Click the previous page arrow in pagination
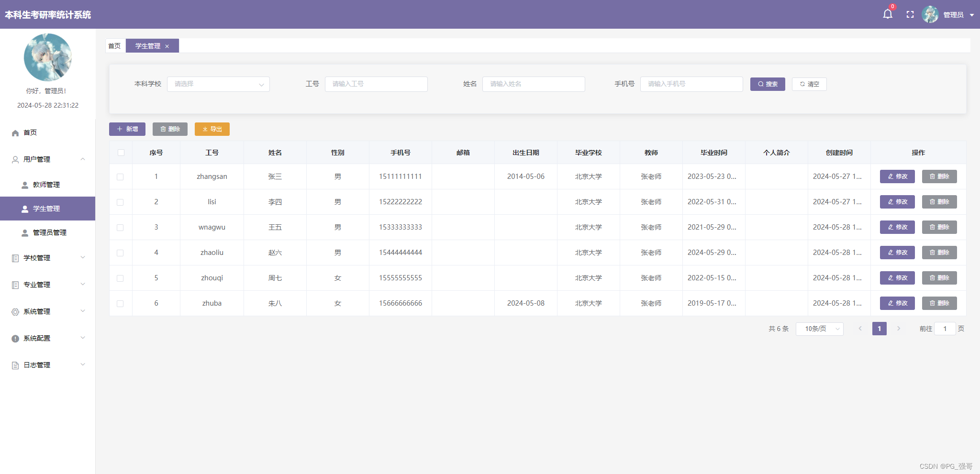980x474 pixels. 860,329
